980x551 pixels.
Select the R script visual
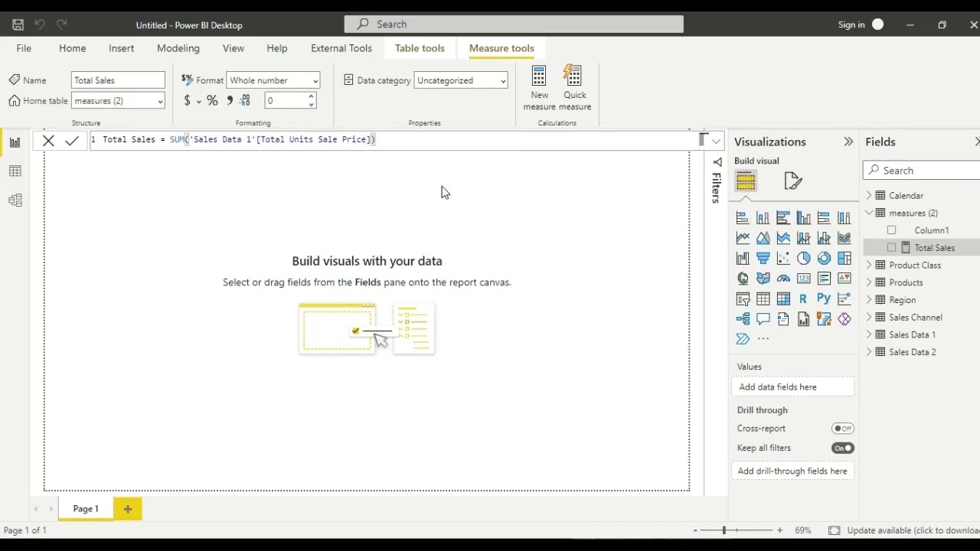tap(803, 298)
